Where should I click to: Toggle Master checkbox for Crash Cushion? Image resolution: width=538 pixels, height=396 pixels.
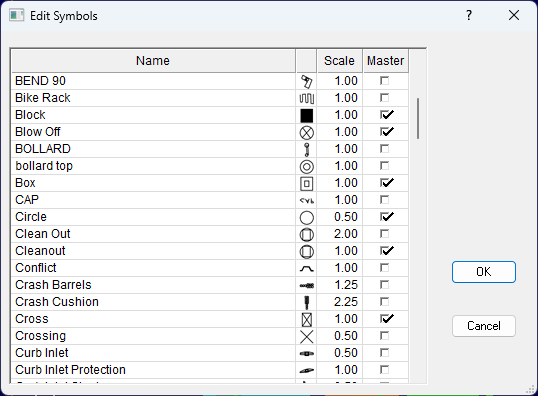(x=384, y=302)
